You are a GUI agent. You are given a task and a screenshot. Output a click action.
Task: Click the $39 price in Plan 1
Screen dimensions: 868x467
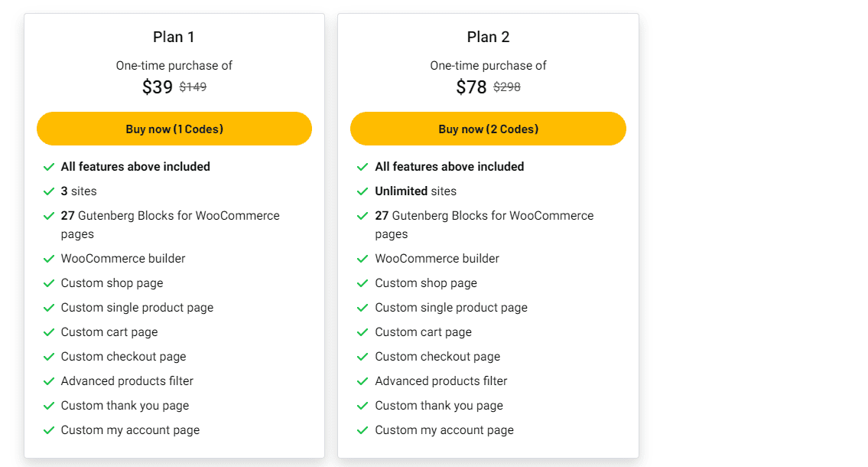pos(158,87)
